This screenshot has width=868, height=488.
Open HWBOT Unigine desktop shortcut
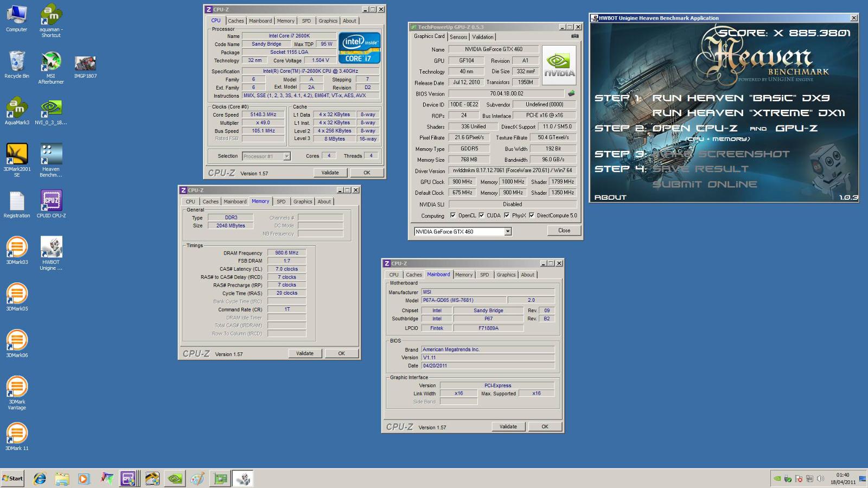pyautogui.click(x=51, y=253)
